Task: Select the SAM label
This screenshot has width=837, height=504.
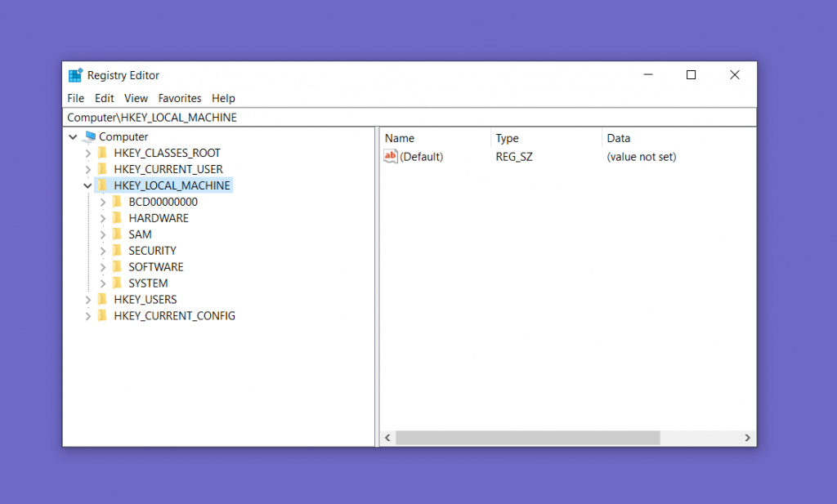Action: click(x=140, y=234)
